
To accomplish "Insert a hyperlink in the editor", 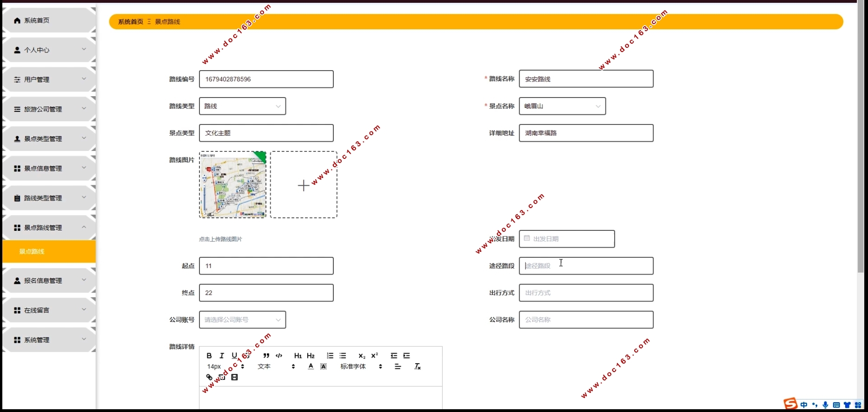I will coord(209,377).
